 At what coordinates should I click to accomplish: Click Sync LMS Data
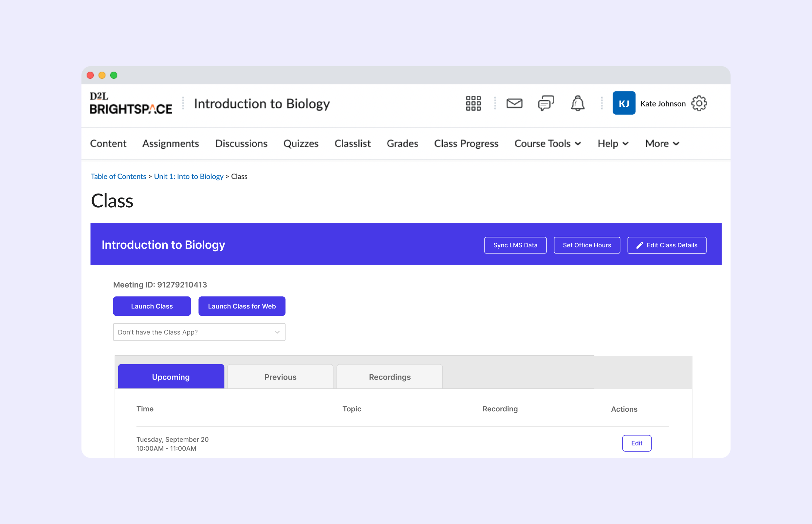click(515, 245)
